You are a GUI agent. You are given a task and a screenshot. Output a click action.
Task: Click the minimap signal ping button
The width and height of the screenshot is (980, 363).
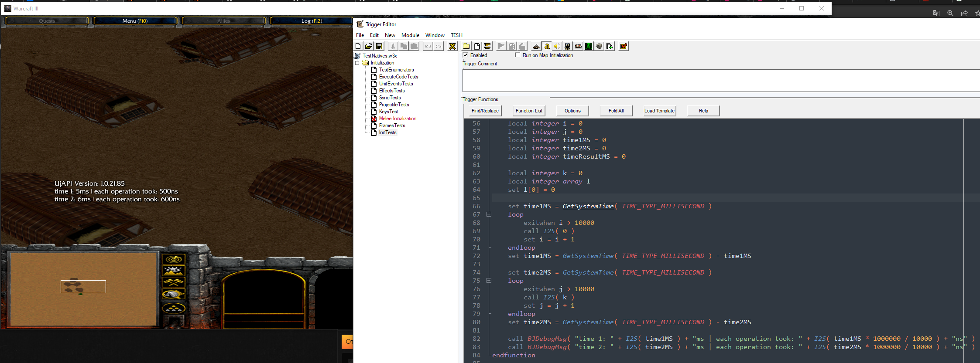(174, 259)
